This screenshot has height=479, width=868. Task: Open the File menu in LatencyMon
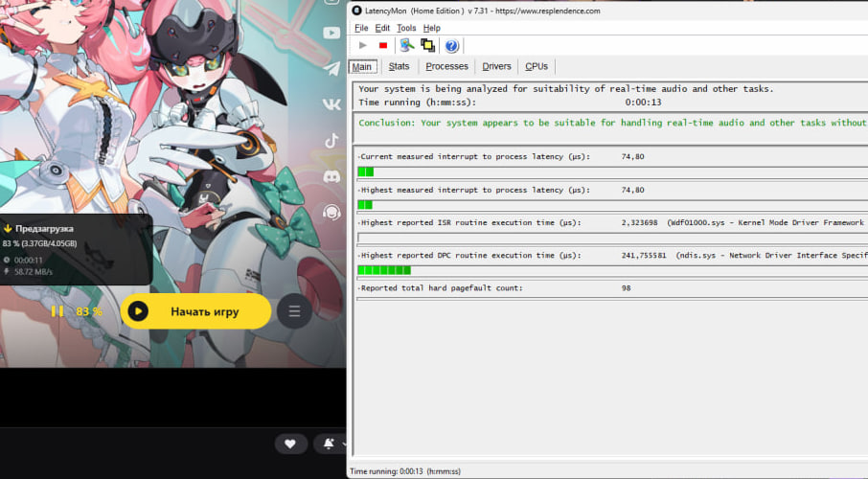point(361,28)
